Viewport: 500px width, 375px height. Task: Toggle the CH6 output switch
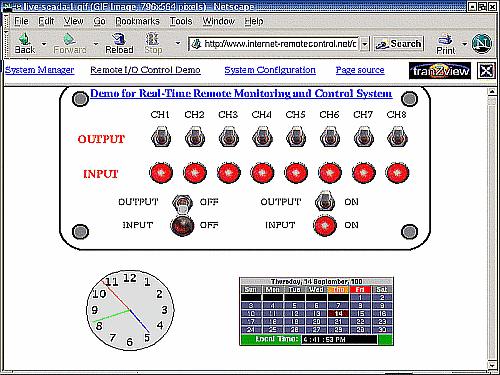click(330, 137)
